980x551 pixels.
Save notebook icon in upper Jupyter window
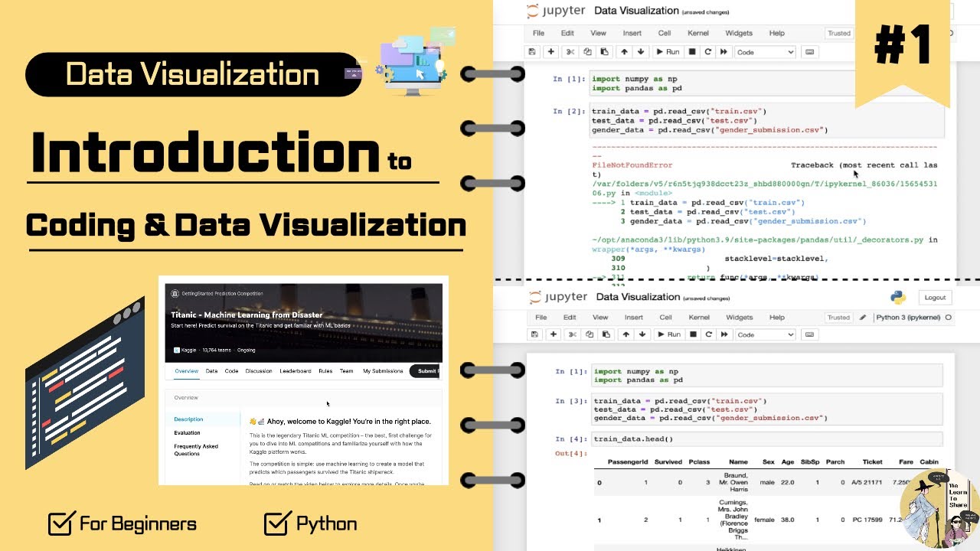(532, 52)
